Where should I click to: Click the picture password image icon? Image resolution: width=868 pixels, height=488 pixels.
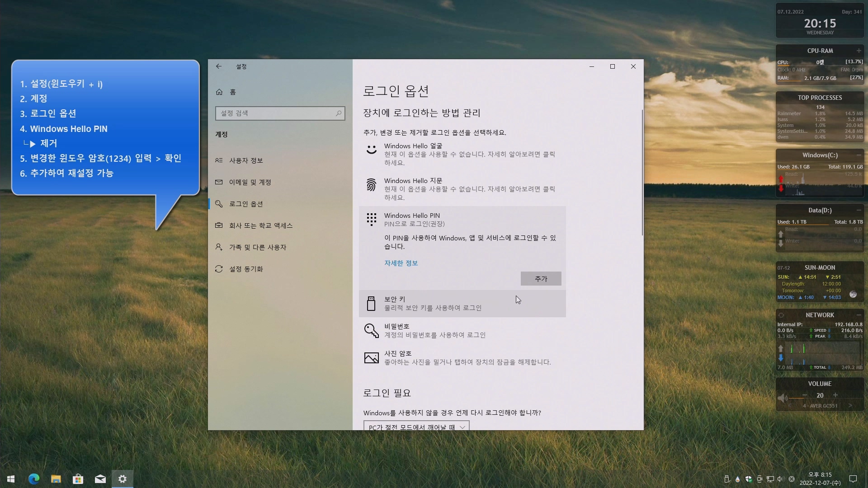click(x=371, y=358)
